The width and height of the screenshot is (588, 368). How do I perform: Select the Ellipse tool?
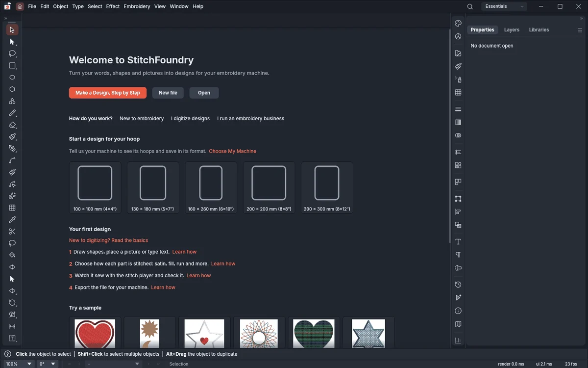coord(12,78)
